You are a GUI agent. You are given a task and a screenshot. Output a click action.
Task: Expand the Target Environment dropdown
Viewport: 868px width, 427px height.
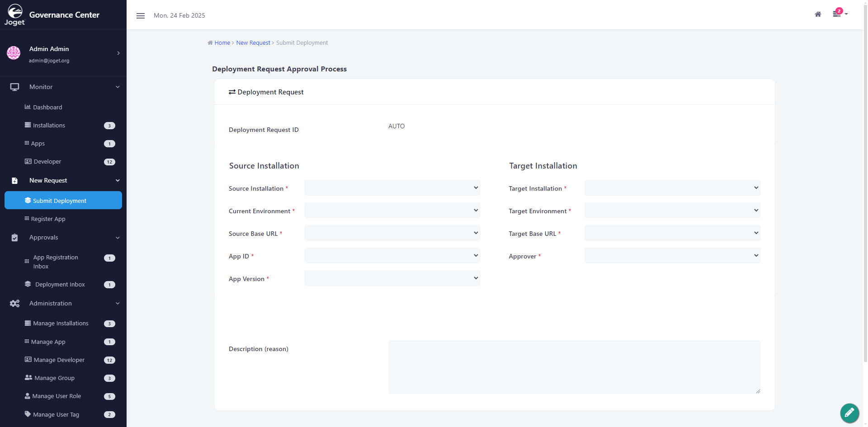pyautogui.click(x=672, y=210)
